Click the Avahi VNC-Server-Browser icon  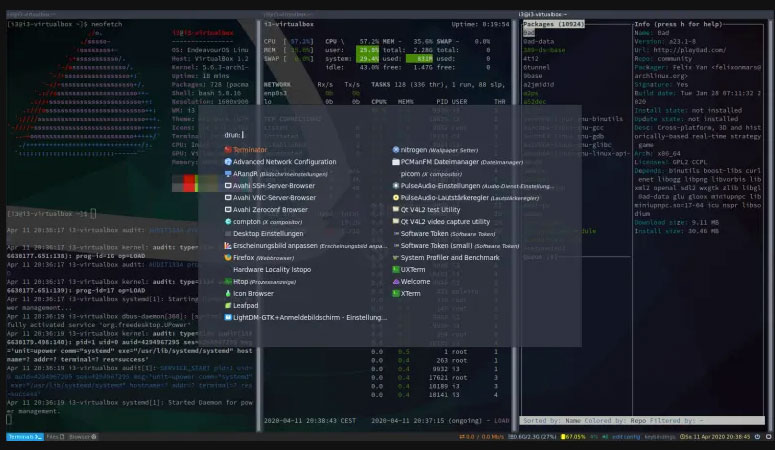228,198
